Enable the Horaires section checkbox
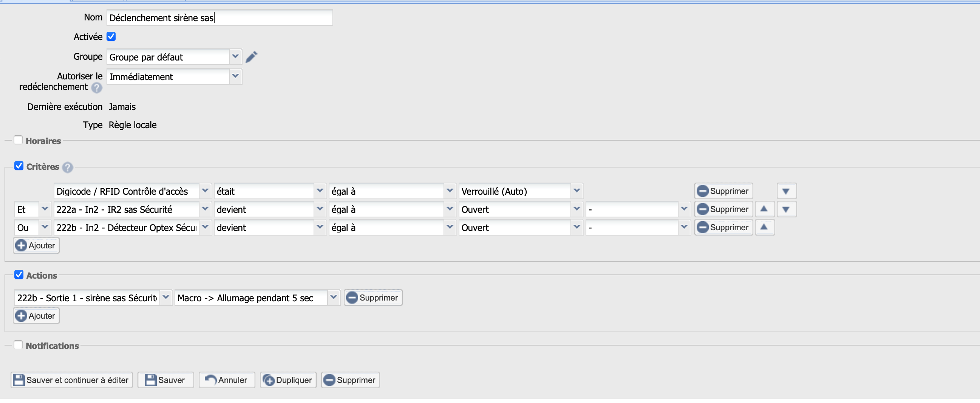 tap(18, 140)
